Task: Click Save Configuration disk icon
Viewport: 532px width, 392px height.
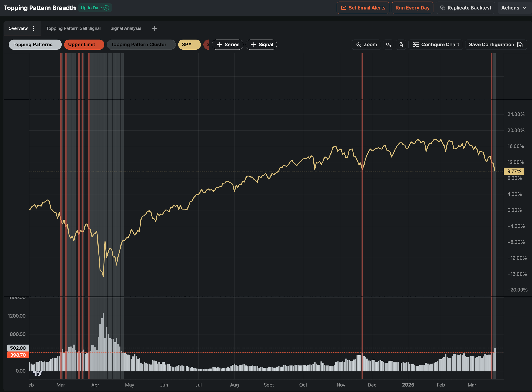Action: [x=520, y=45]
